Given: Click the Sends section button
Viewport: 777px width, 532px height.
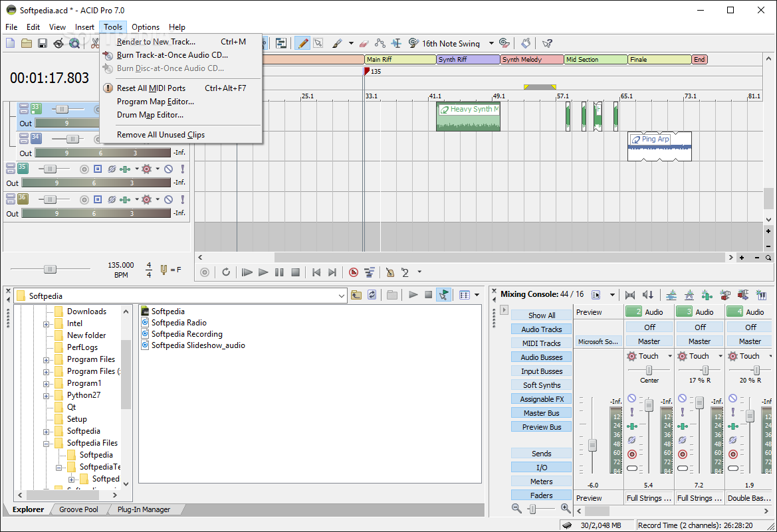Looking at the screenshot, I should [x=541, y=454].
